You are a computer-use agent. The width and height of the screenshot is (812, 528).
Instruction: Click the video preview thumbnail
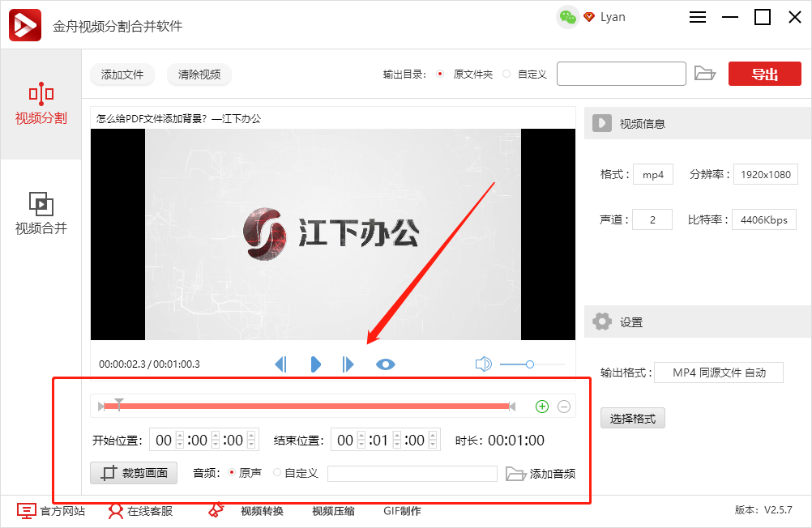point(333,234)
